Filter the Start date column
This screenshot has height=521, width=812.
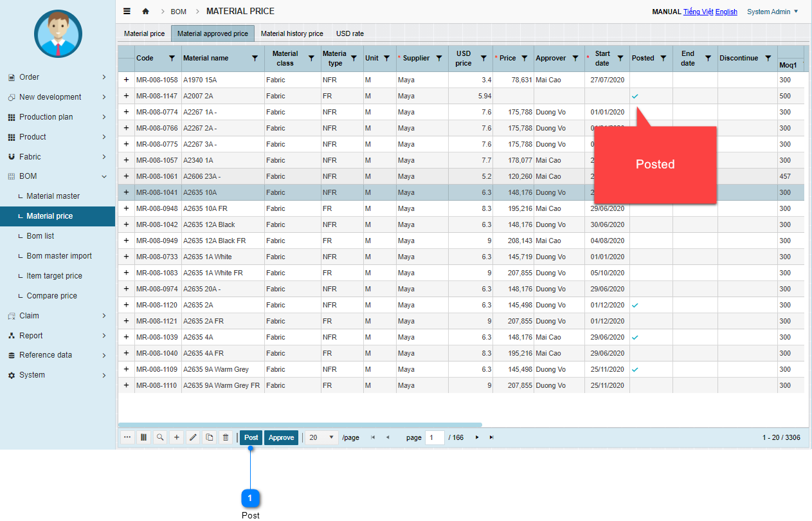click(x=620, y=58)
